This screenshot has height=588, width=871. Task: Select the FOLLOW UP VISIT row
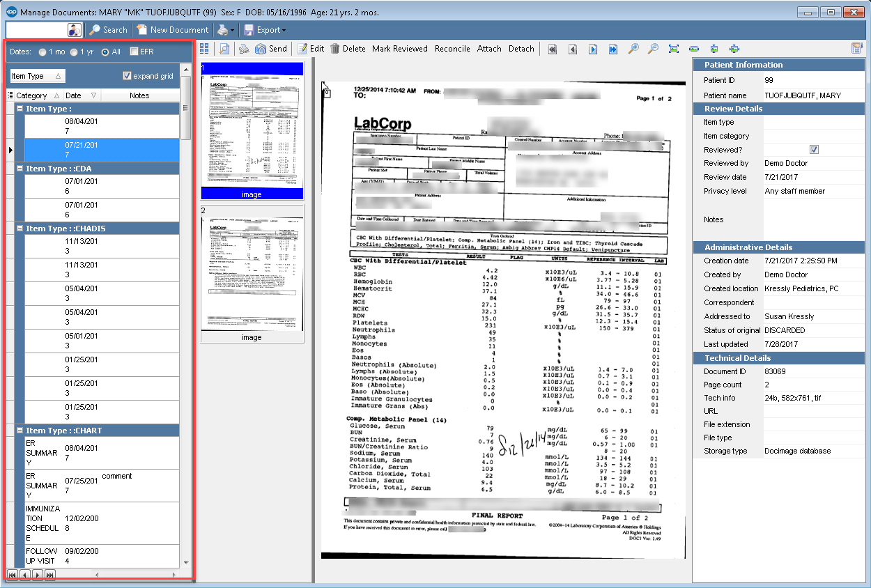(x=102, y=556)
